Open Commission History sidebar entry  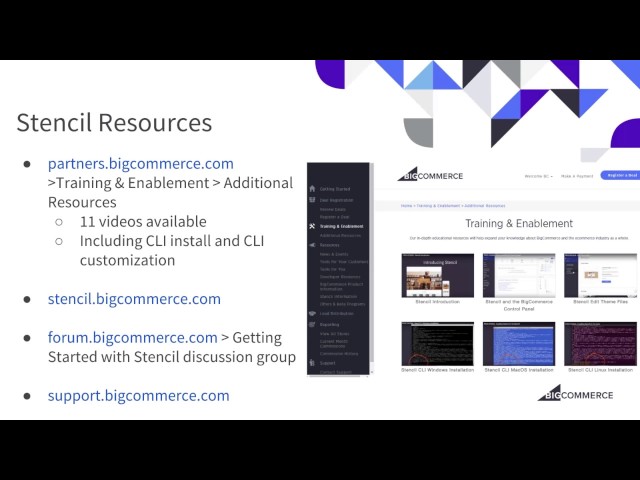point(339,353)
